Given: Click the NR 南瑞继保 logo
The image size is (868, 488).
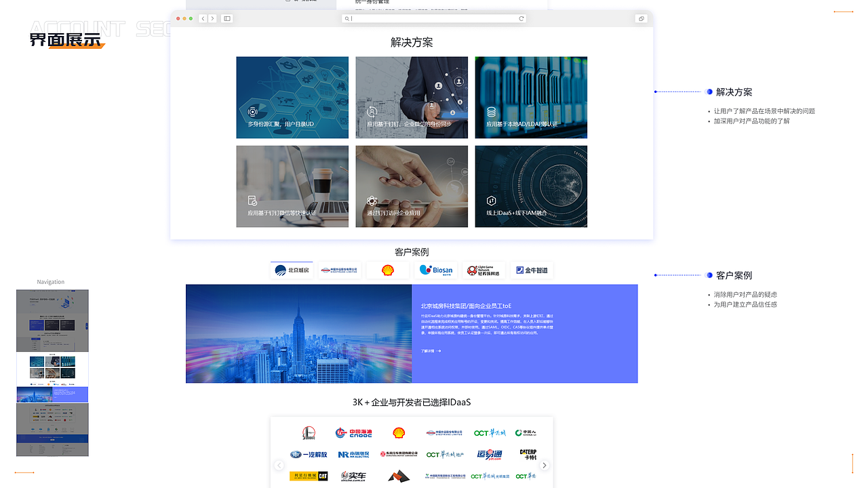Looking at the screenshot, I should pos(353,454).
